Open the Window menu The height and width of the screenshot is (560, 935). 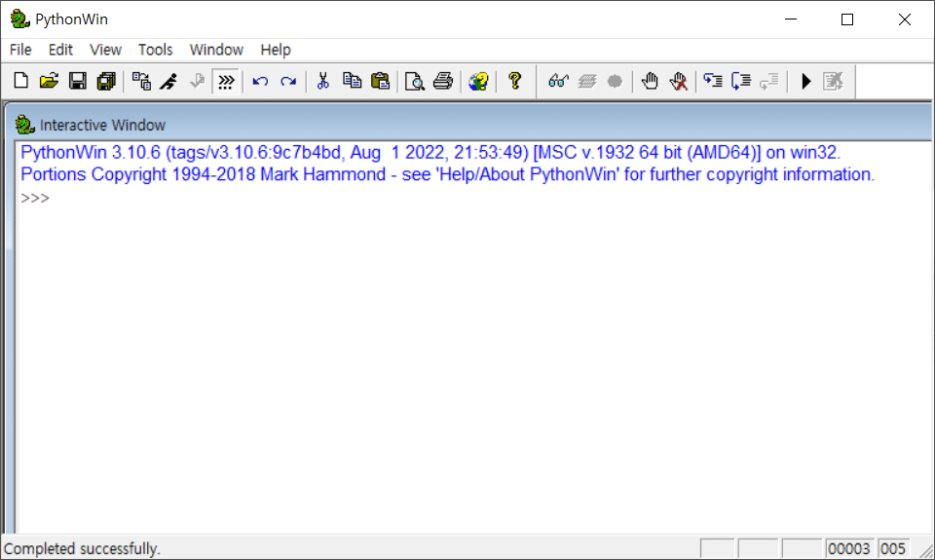(216, 50)
